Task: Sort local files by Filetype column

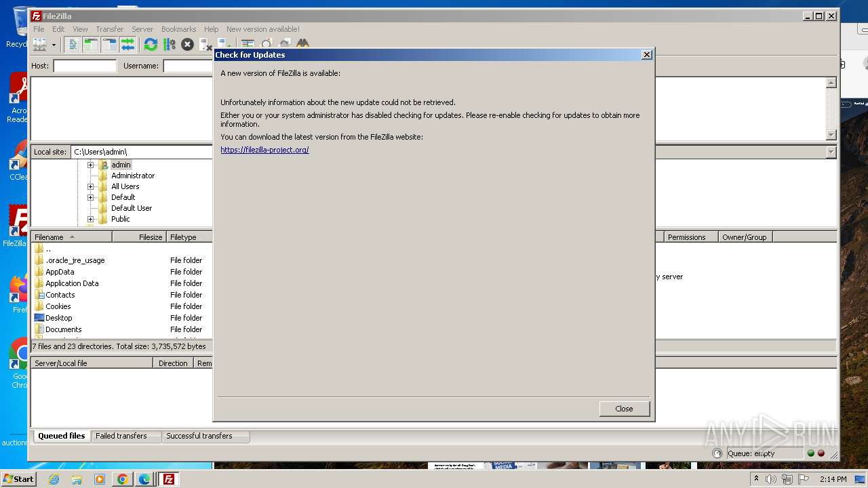Action: pos(190,237)
